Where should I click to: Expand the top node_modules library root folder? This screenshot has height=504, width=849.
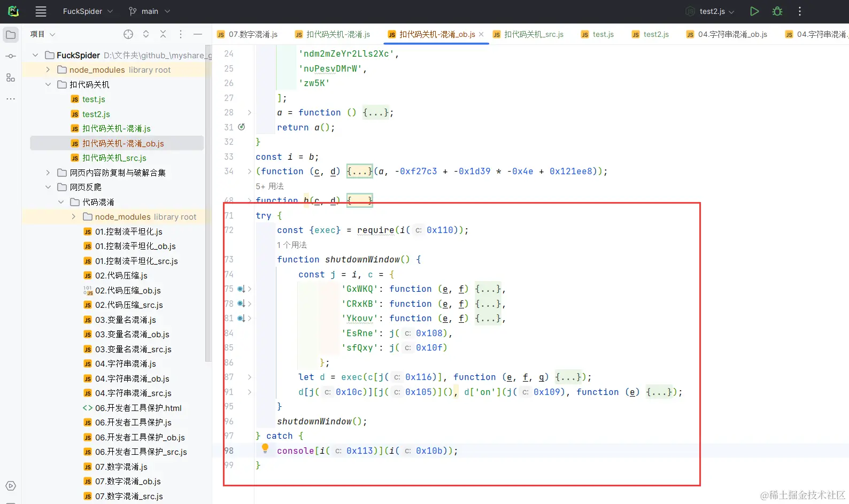[48, 70]
